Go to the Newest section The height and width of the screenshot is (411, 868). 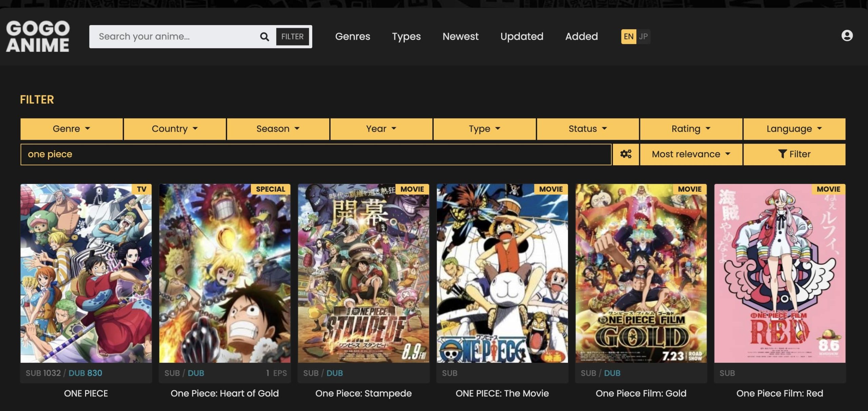[x=460, y=36]
